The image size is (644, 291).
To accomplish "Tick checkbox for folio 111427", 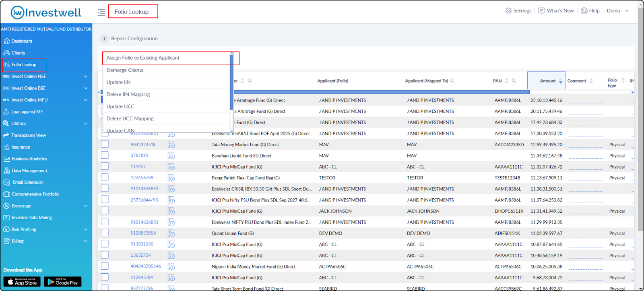I will pos(105,166).
